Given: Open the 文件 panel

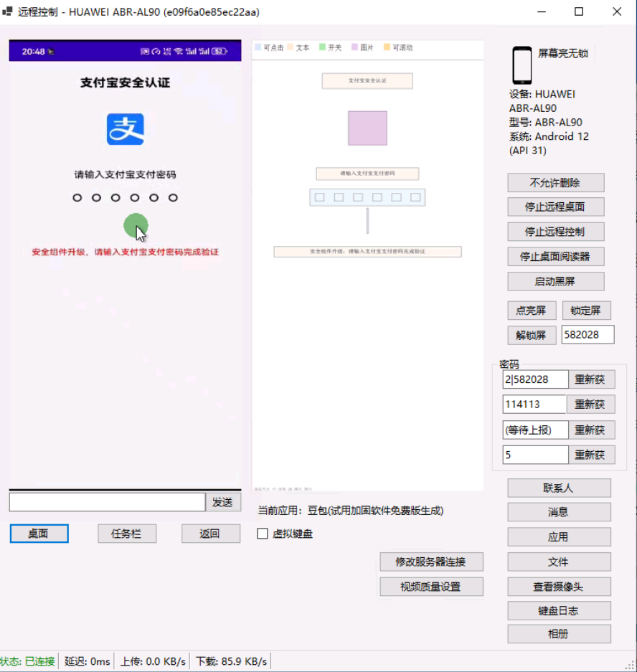Looking at the screenshot, I should 559,562.
